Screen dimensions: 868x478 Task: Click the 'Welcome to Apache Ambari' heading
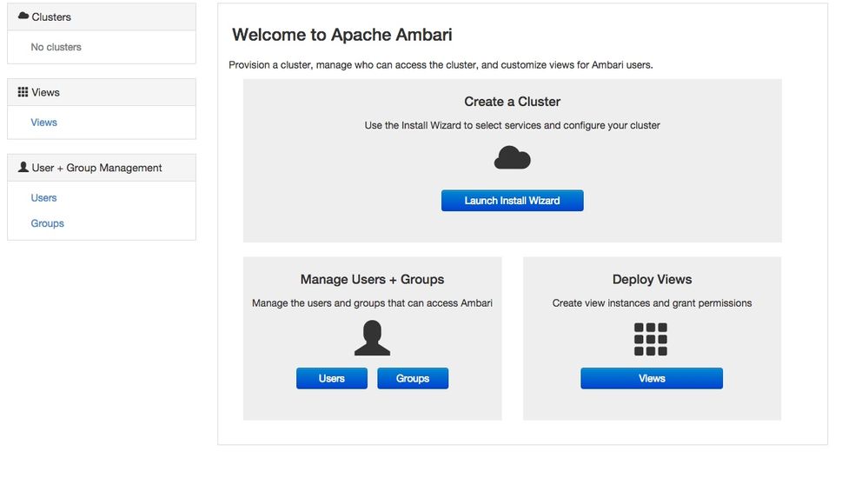pos(342,35)
